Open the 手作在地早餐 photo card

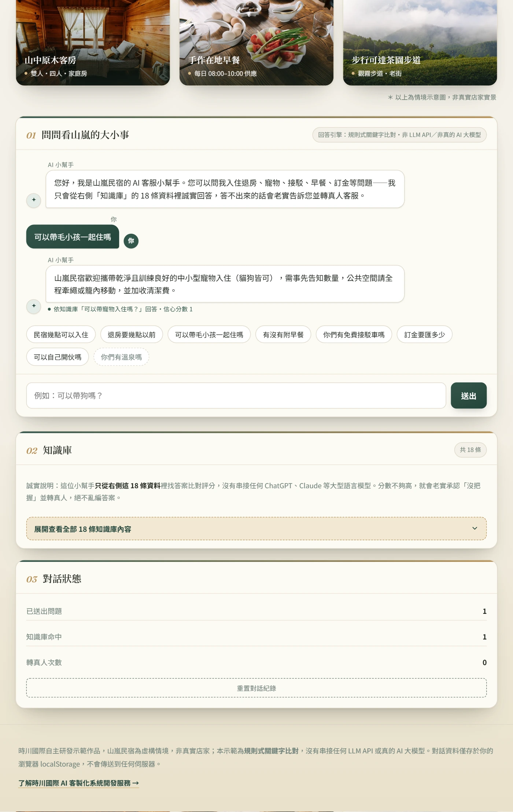pos(256,42)
